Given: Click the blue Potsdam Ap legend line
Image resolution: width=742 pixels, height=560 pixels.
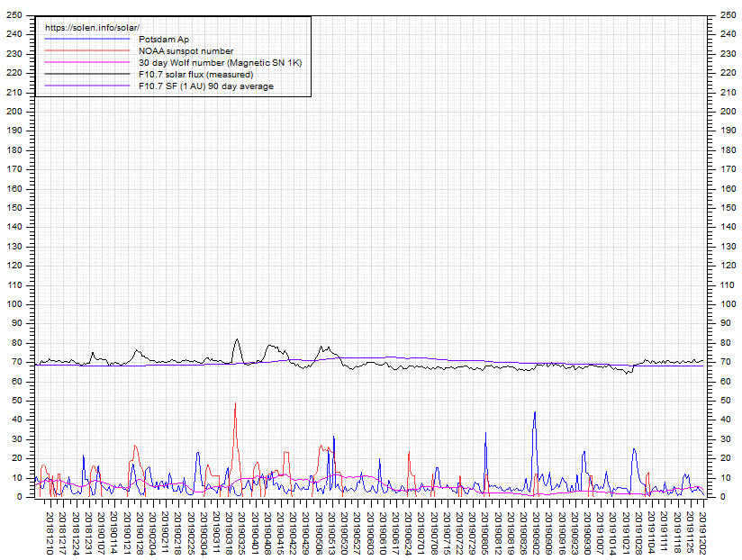Looking at the screenshot, I should 87,40.
